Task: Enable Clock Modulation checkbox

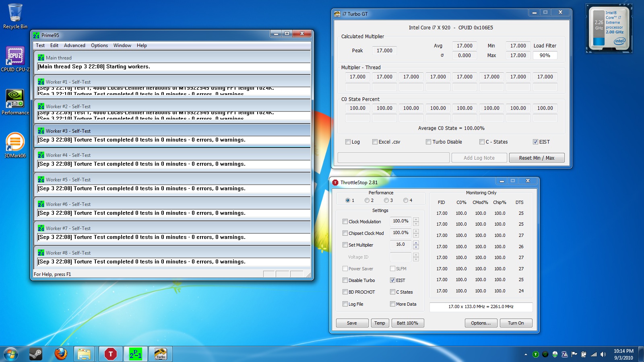Action: point(345,221)
